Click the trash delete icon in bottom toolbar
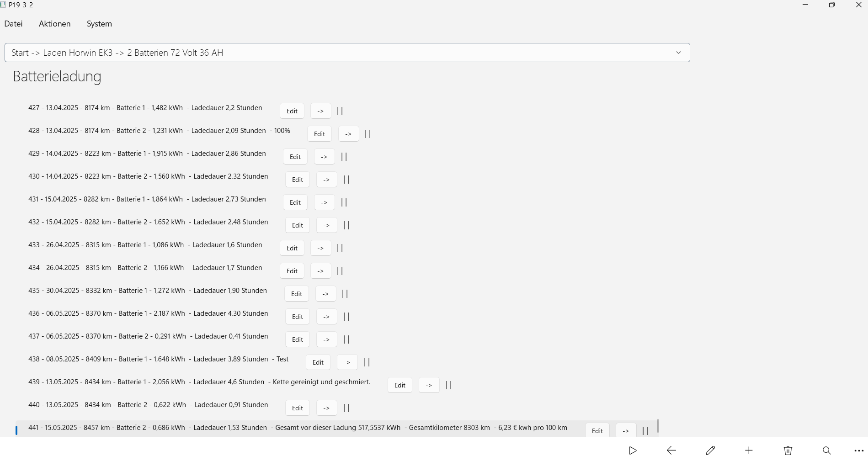Image resolution: width=868 pixels, height=456 pixels. [788, 451]
